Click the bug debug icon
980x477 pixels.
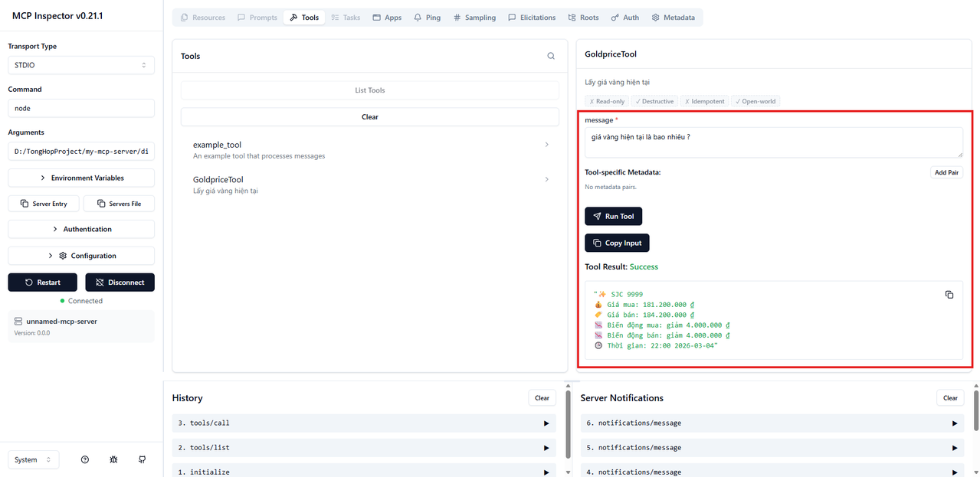click(113, 459)
